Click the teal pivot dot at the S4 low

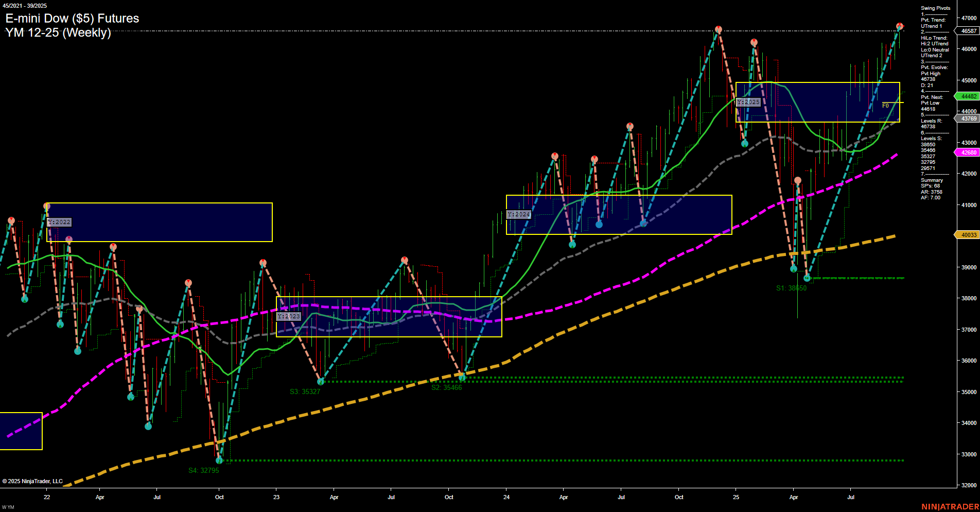(x=219, y=462)
